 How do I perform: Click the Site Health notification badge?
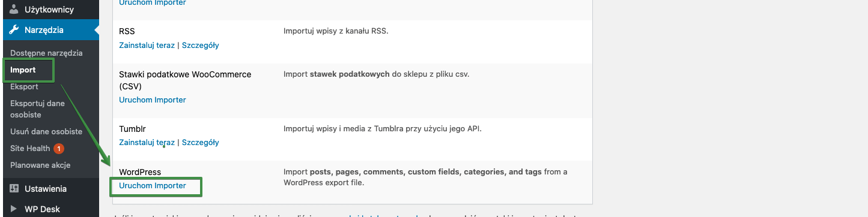tap(59, 148)
